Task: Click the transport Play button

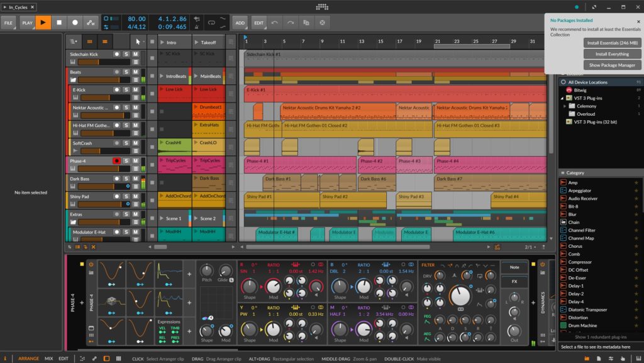Action: pyautogui.click(x=43, y=23)
